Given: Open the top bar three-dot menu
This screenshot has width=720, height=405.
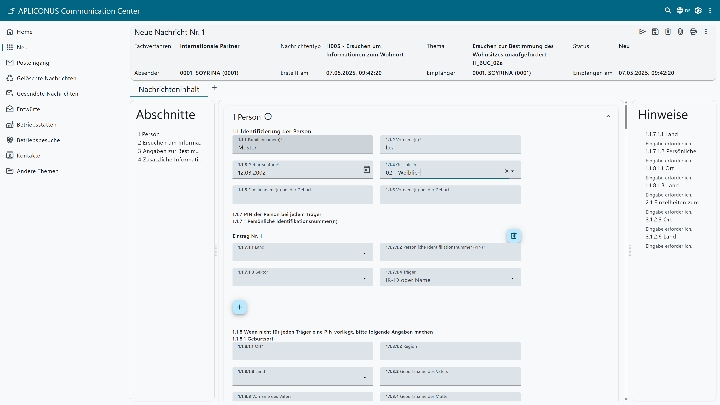Looking at the screenshot, I should pyautogui.click(x=710, y=10).
